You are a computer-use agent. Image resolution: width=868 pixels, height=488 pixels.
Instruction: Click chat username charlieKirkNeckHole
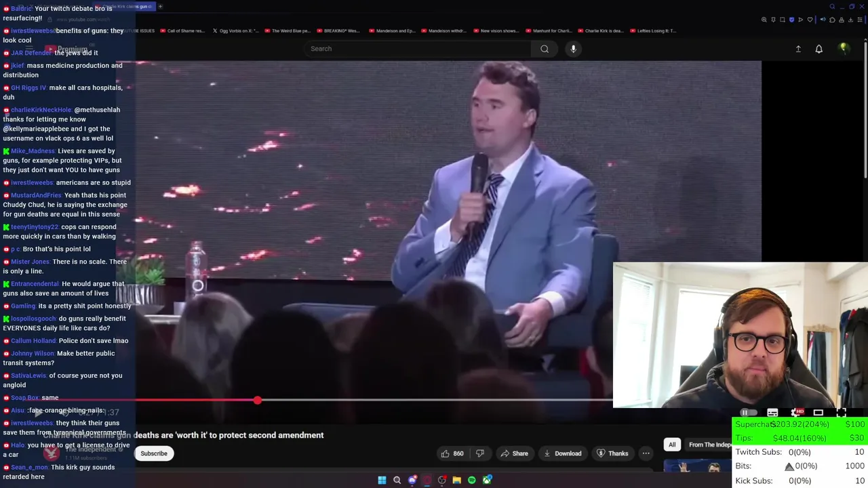tap(41, 110)
